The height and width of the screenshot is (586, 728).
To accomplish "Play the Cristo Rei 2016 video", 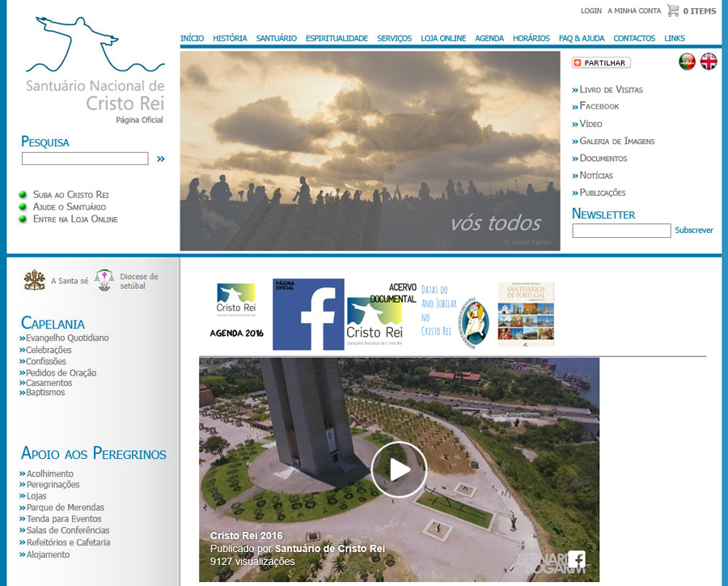I will point(399,469).
